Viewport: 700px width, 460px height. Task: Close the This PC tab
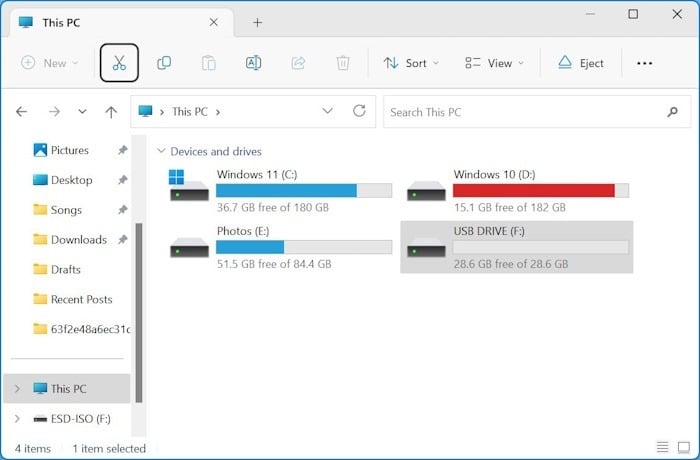click(214, 22)
